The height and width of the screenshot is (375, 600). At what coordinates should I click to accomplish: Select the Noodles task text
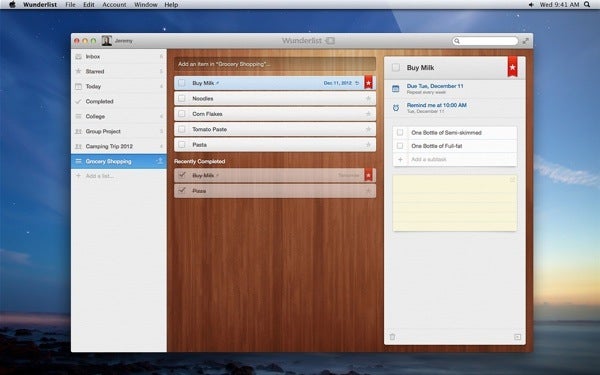click(202, 98)
